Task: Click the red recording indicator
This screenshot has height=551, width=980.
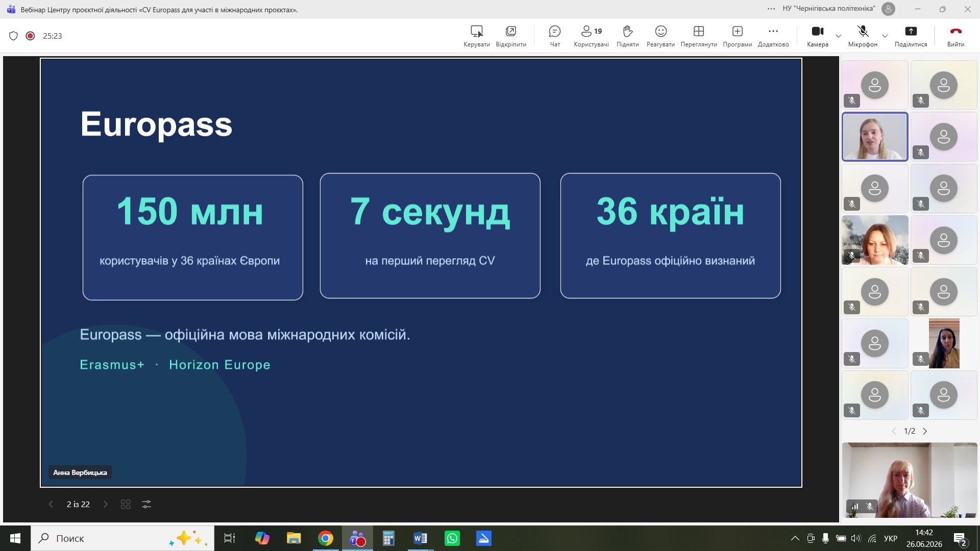Action: pyautogui.click(x=30, y=36)
